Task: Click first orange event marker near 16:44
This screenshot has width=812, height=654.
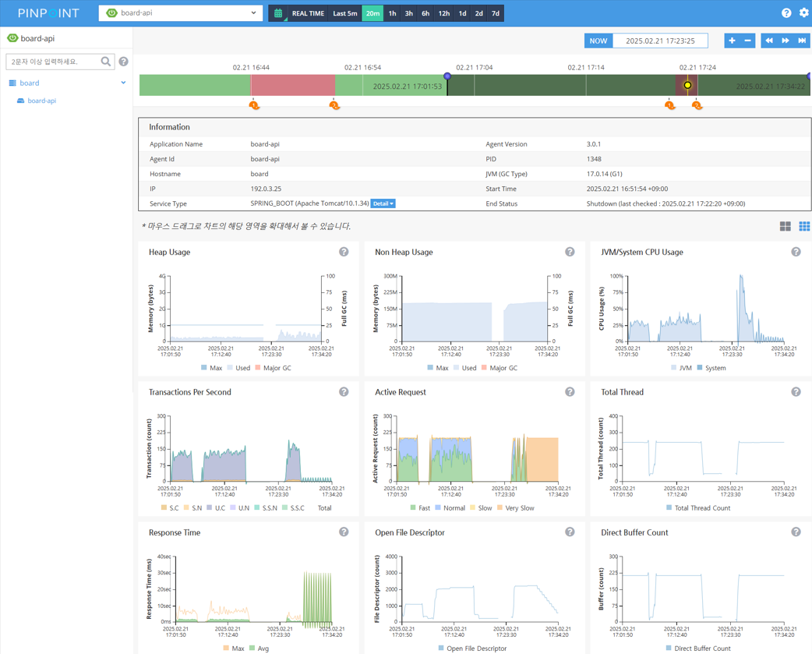Action: pos(254,105)
